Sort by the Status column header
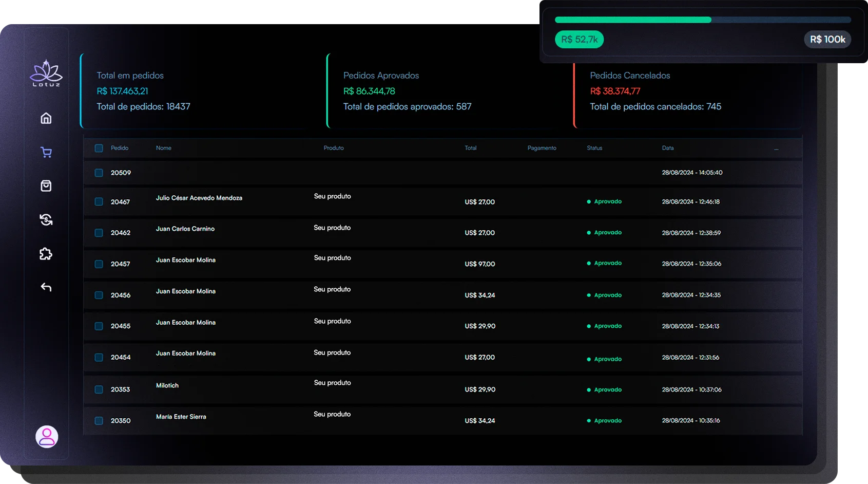The image size is (868, 484). click(594, 148)
